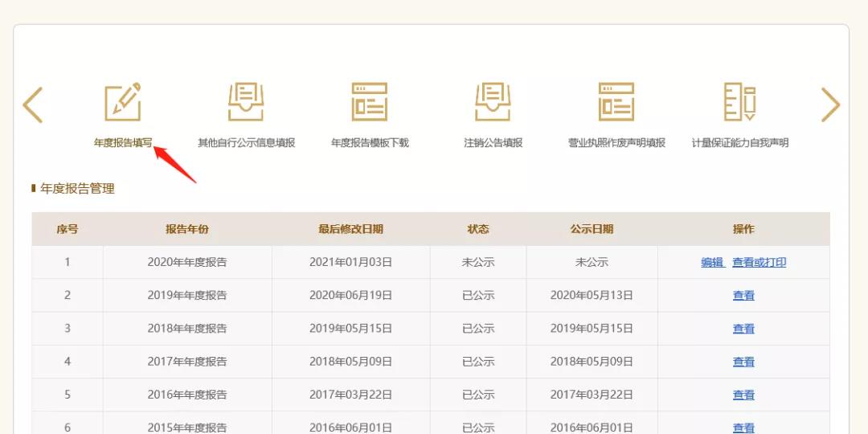Select the 2016年年度报告 cell
Image resolution: width=868 pixels, height=434 pixels.
(x=187, y=395)
